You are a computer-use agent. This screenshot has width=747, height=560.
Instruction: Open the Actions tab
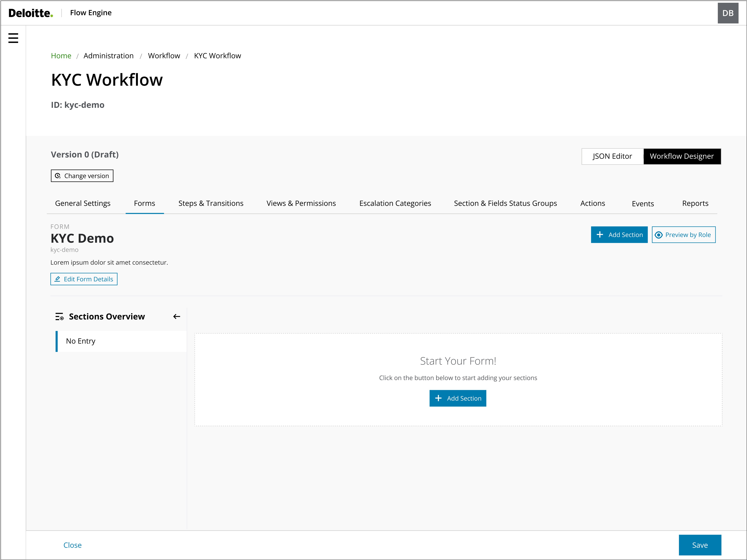592,203
